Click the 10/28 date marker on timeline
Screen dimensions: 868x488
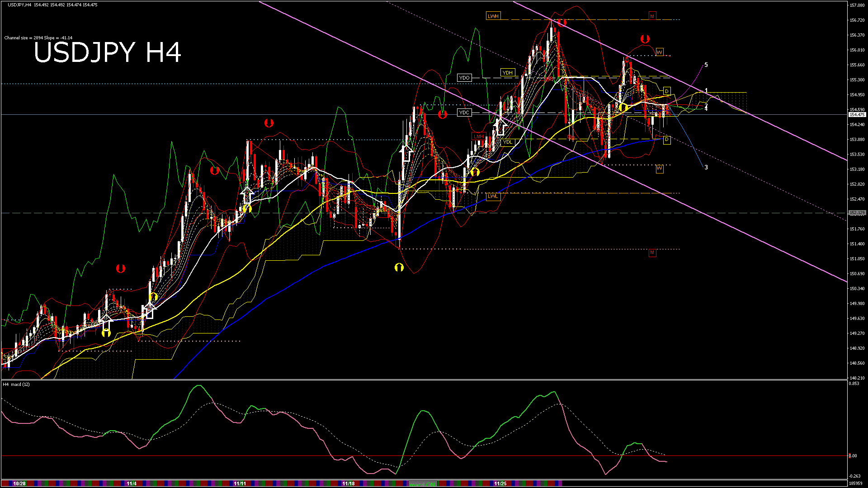click(19, 483)
